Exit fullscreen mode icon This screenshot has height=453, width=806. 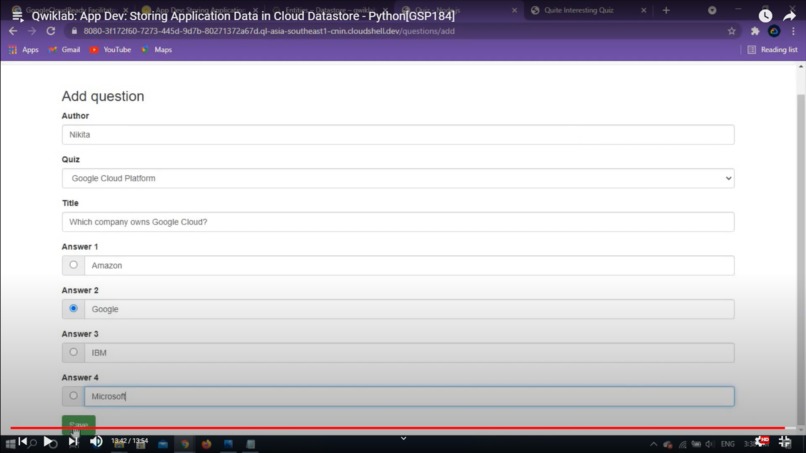pyautogui.click(x=785, y=441)
